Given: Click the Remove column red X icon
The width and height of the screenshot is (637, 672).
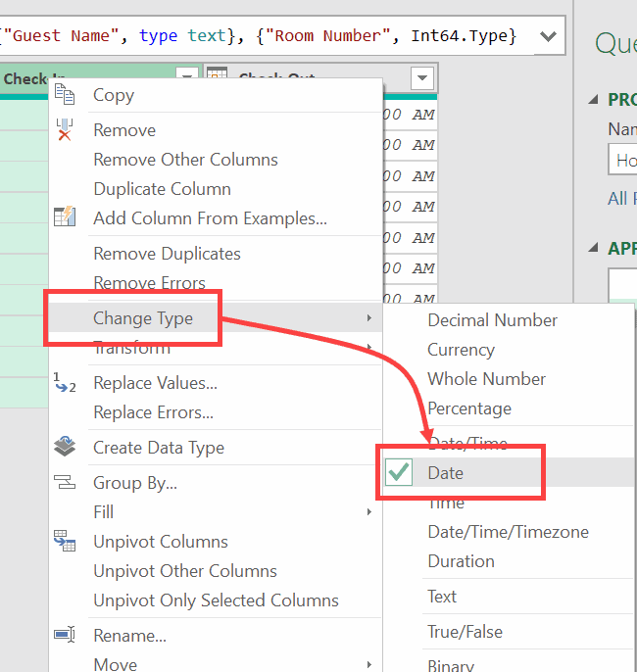Looking at the screenshot, I should pos(65,130).
